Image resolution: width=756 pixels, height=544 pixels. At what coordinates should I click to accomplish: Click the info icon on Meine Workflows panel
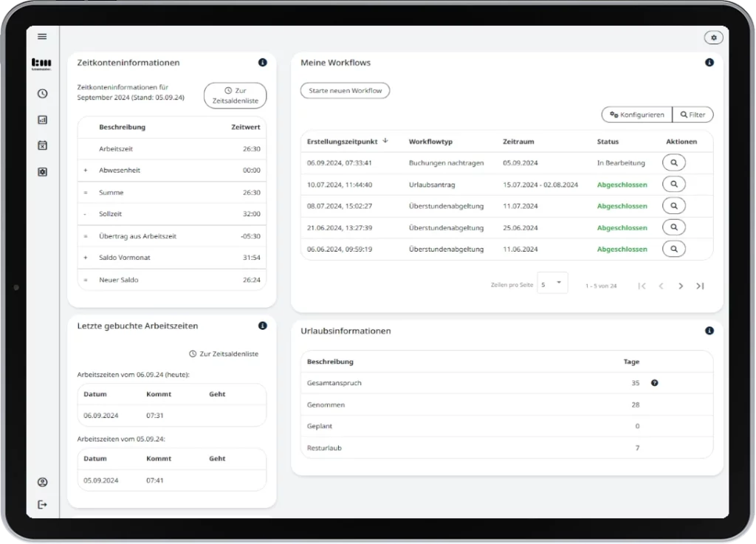tap(709, 63)
